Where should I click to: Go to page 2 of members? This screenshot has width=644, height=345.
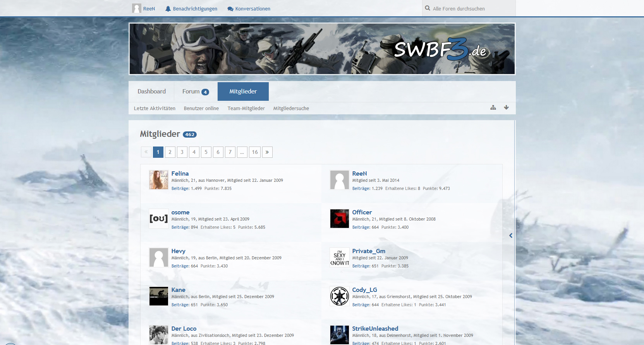tap(170, 152)
